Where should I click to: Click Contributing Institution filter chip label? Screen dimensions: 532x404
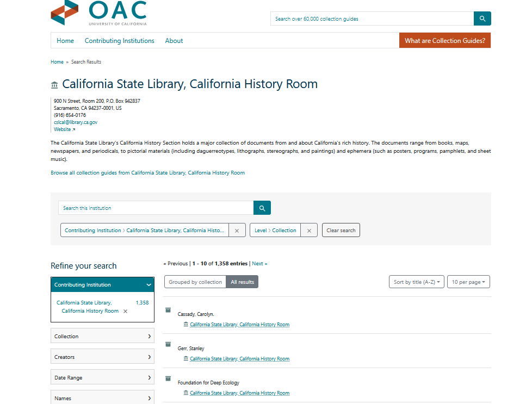coord(145,231)
